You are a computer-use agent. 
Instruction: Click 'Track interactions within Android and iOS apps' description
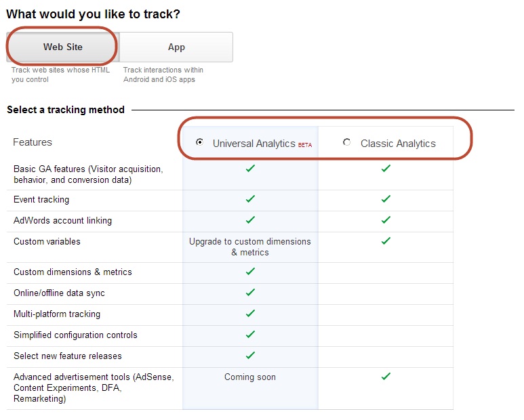(163, 75)
